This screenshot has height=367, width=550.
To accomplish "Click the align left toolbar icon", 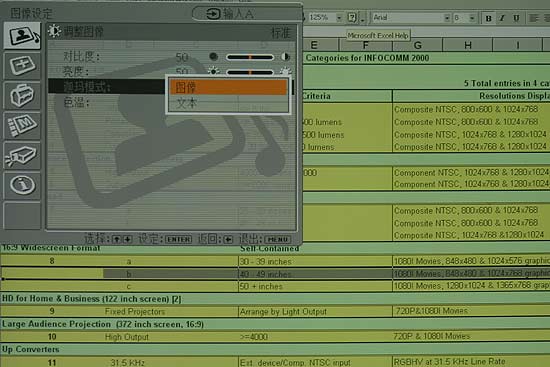I will (534, 18).
